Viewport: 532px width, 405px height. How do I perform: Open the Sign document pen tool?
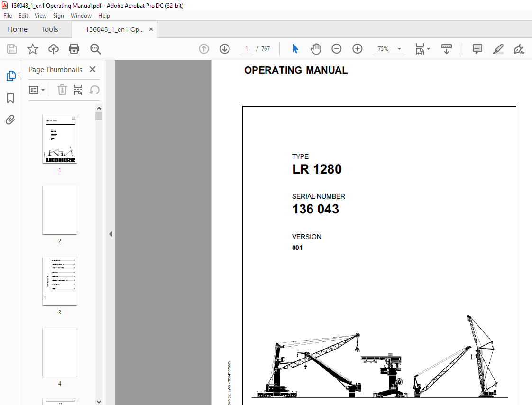tap(519, 49)
